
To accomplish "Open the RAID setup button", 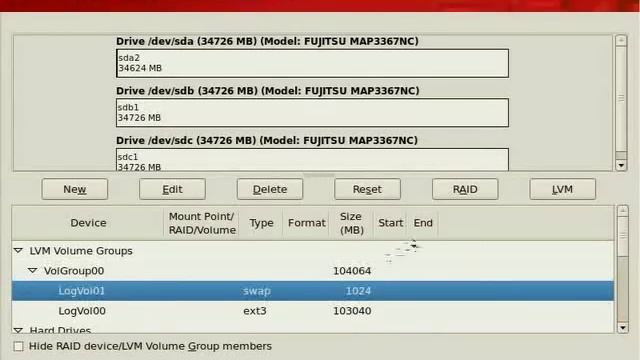I will point(465,189).
